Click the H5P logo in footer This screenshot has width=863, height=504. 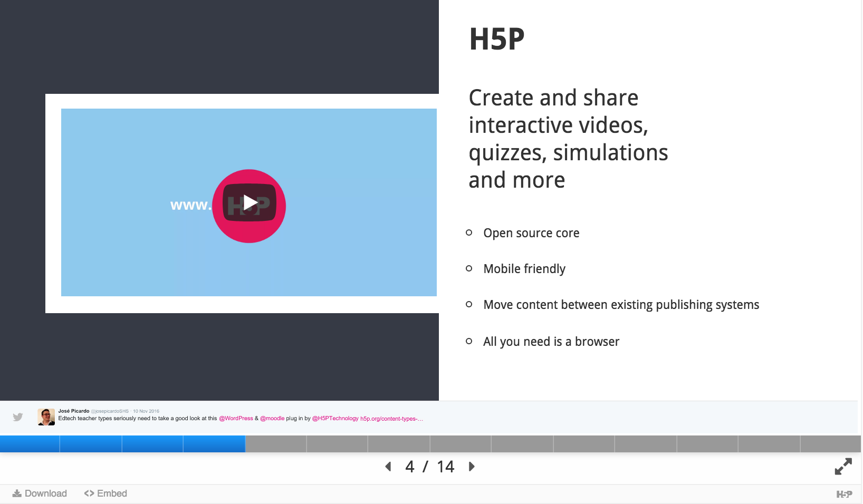click(x=844, y=494)
